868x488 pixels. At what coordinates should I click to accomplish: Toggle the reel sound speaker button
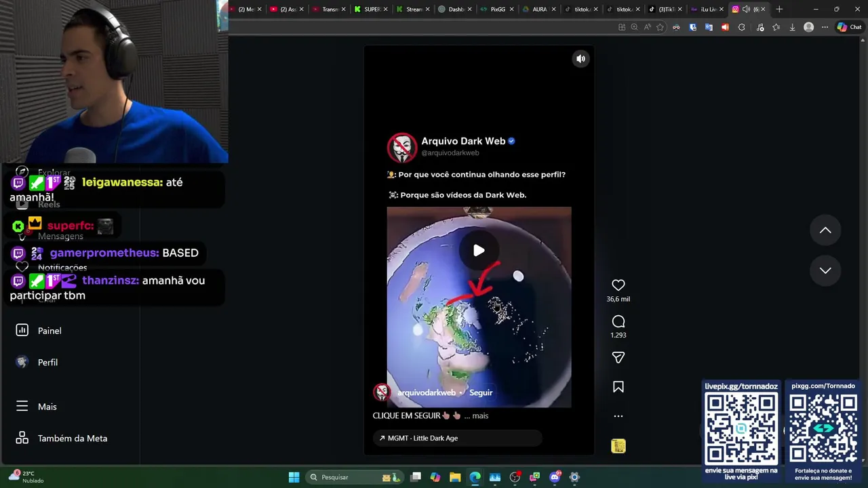pos(580,59)
